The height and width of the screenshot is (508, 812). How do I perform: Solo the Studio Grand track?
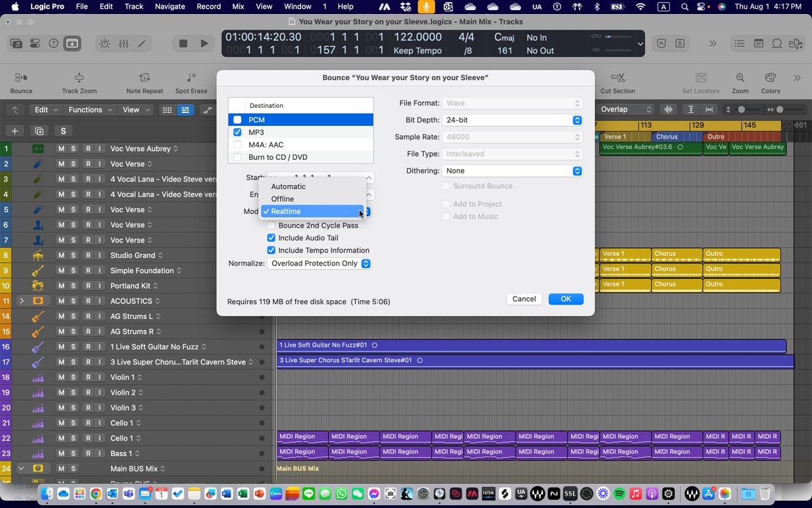click(73, 255)
